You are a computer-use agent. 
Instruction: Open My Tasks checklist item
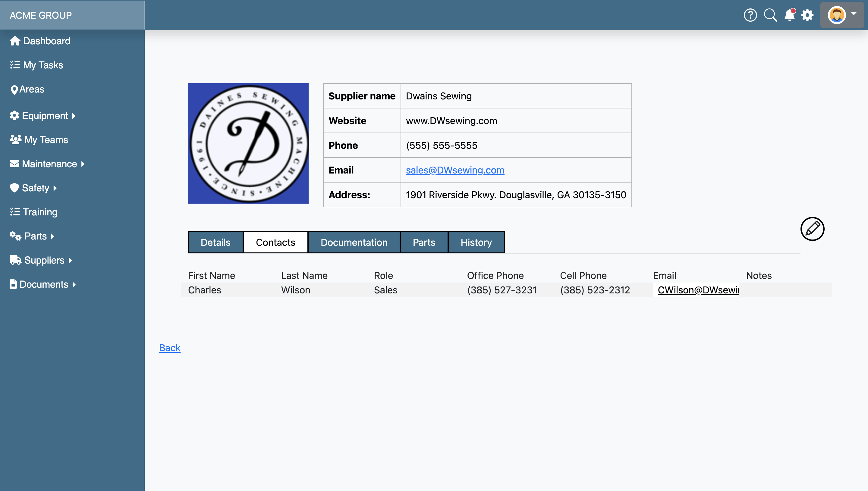(x=36, y=65)
